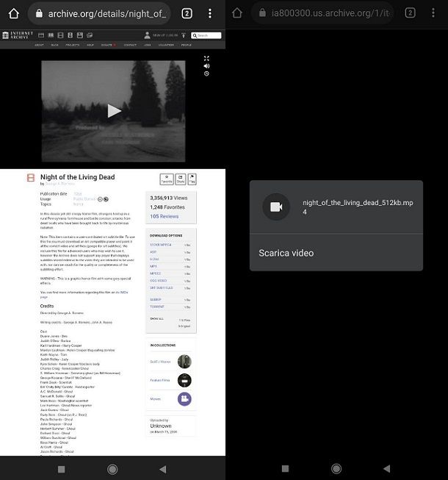This screenshot has height=480, width=448.
Task: Tap Android back triangle on left
Action: [163, 469]
